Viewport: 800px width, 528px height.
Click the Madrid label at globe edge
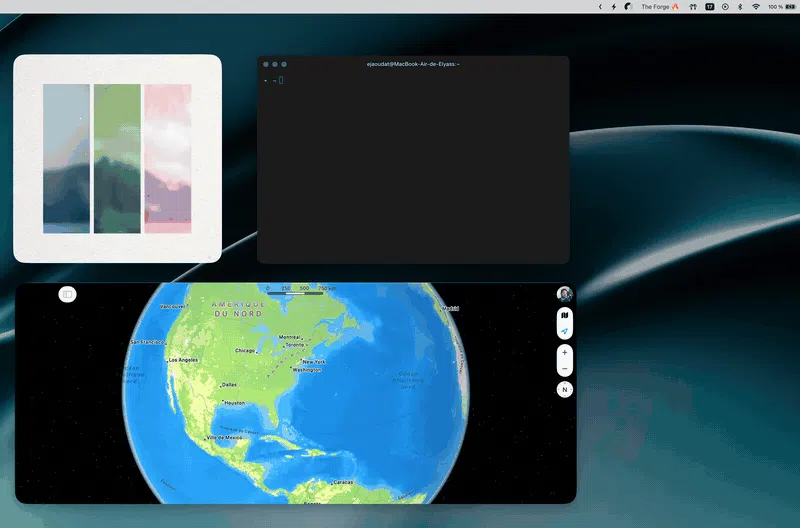[x=450, y=308]
